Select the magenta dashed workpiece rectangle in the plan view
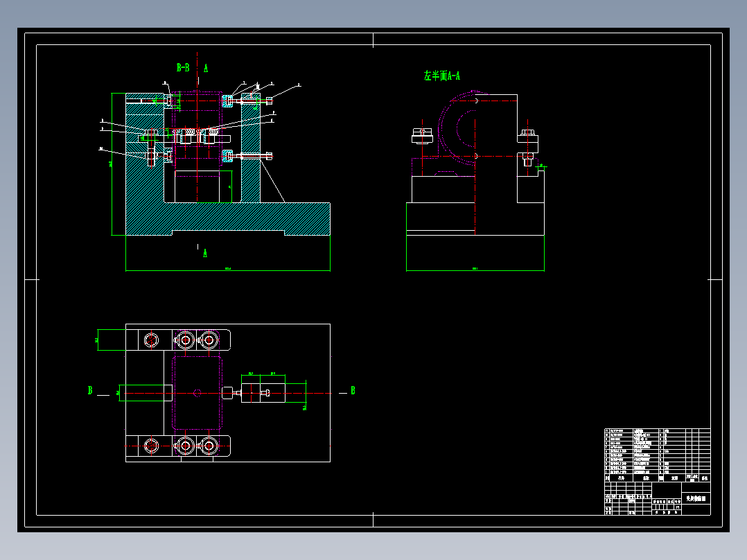The height and width of the screenshot is (560, 747). (197, 393)
